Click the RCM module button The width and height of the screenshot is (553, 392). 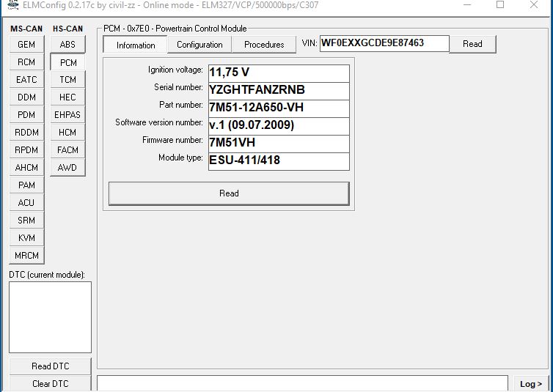[26, 62]
